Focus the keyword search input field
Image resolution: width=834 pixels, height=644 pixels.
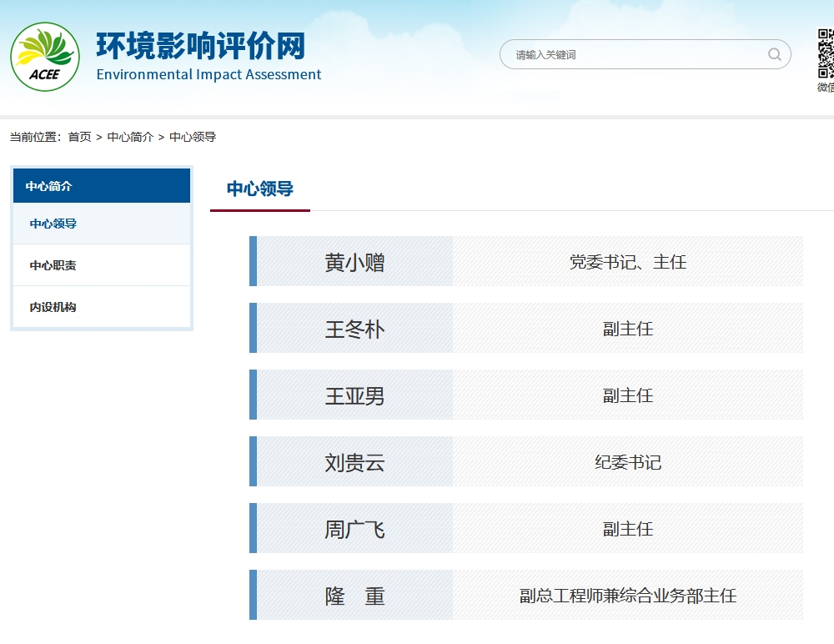click(646, 54)
